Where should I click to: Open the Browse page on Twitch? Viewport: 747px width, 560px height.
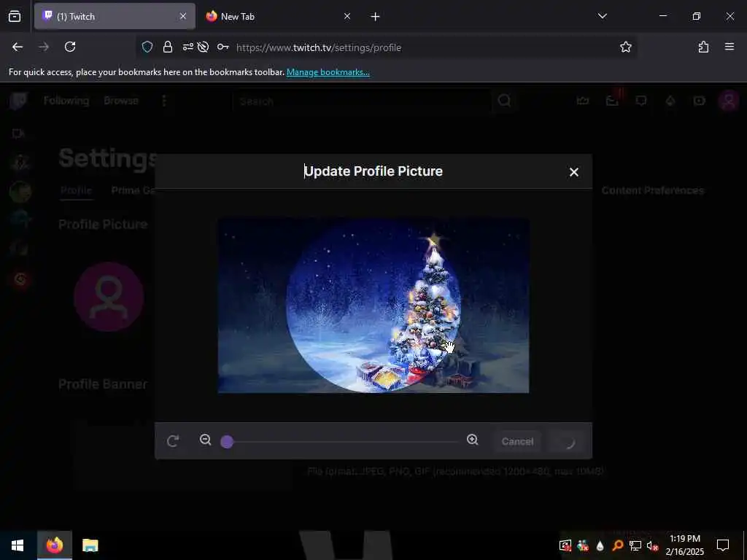click(121, 101)
